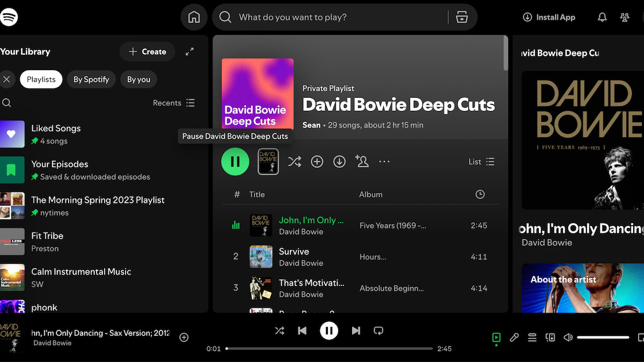Open the playlist three-dots more options menu
The height and width of the screenshot is (362, 644).
(384, 161)
